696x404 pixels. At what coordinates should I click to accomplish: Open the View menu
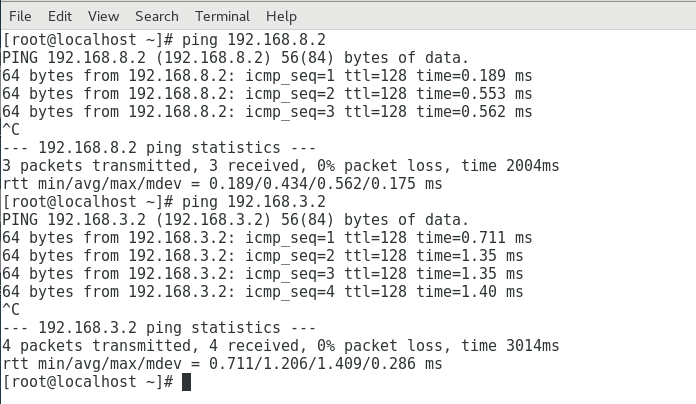coord(103,16)
